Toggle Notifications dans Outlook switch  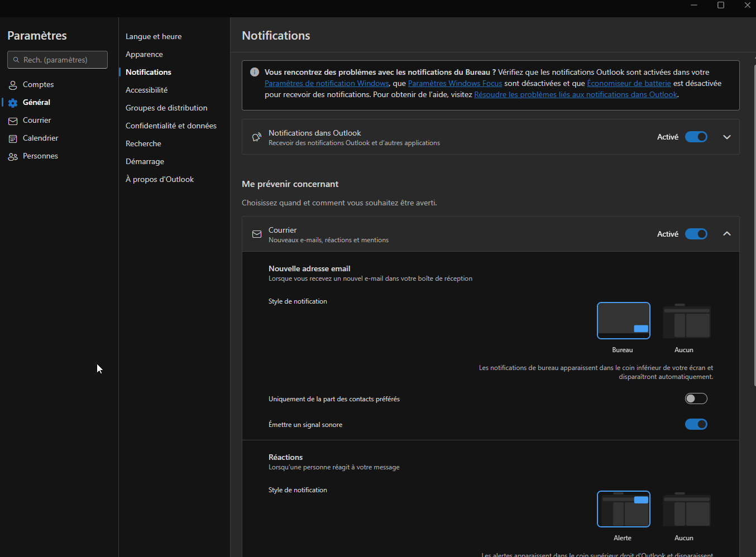696,137
